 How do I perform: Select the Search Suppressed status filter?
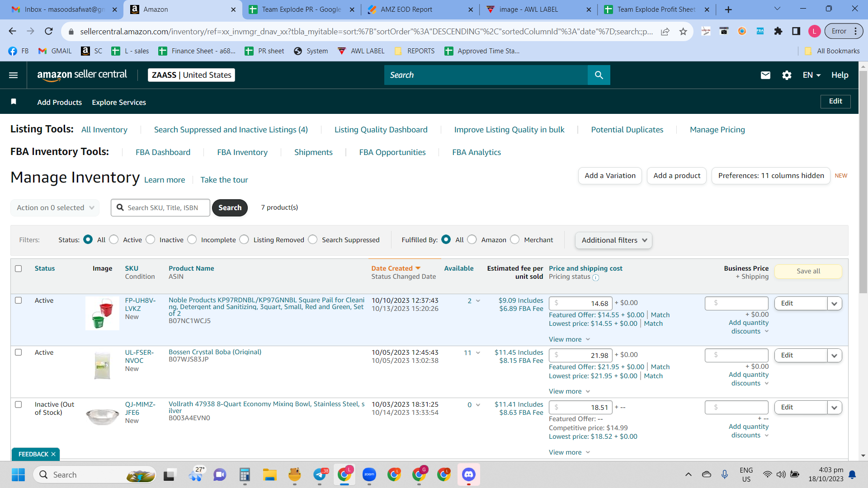coord(313,239)
